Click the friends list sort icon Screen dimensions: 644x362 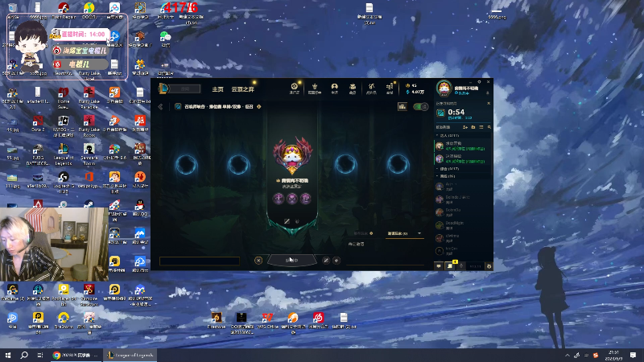click(x=481, y=127)
